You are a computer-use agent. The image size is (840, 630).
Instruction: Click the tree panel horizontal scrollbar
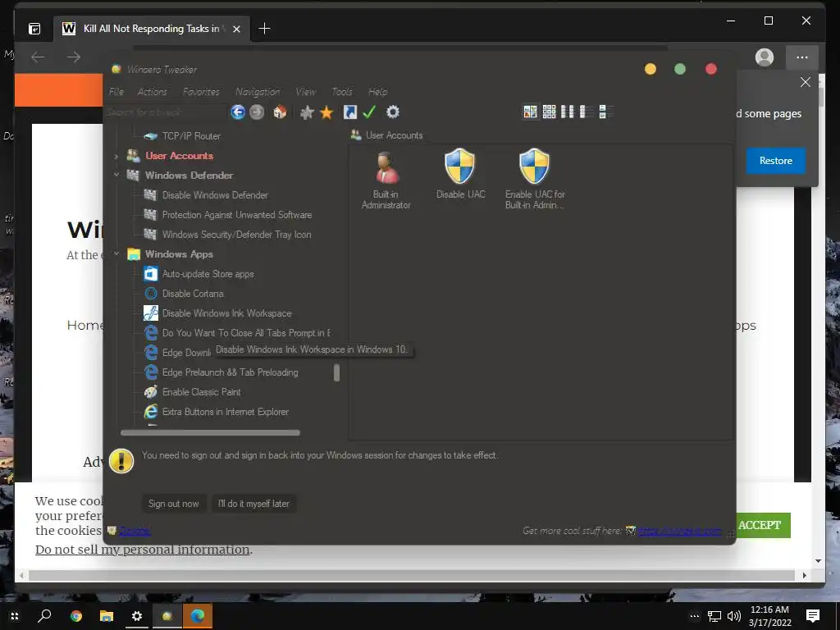(x=210, y=432)
